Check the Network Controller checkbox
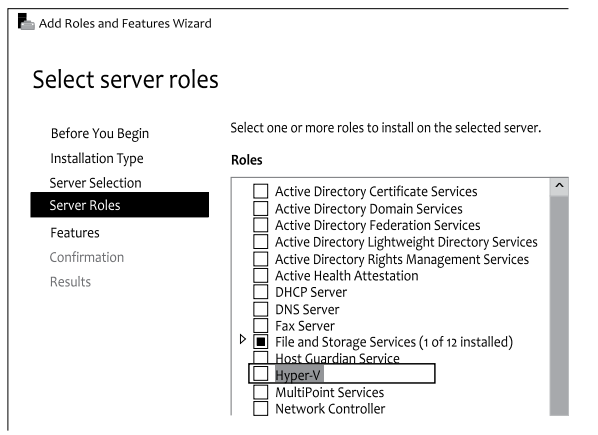The image size is (598, 435). pos(260,408)
